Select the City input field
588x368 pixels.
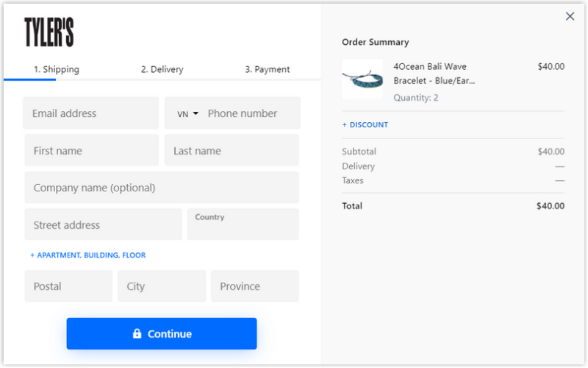162,286
